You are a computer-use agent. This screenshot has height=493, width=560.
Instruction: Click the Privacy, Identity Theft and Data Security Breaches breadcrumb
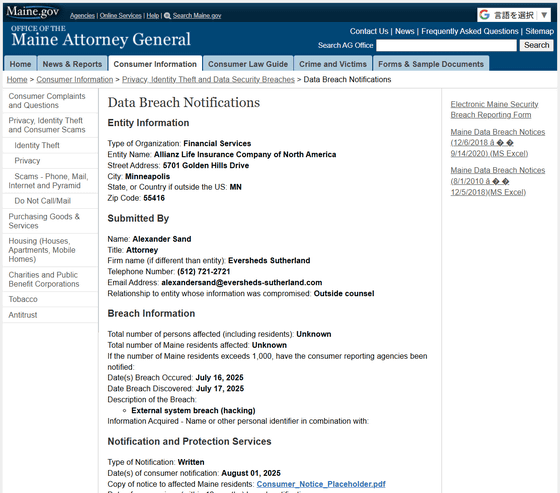[x=208, y=80]
